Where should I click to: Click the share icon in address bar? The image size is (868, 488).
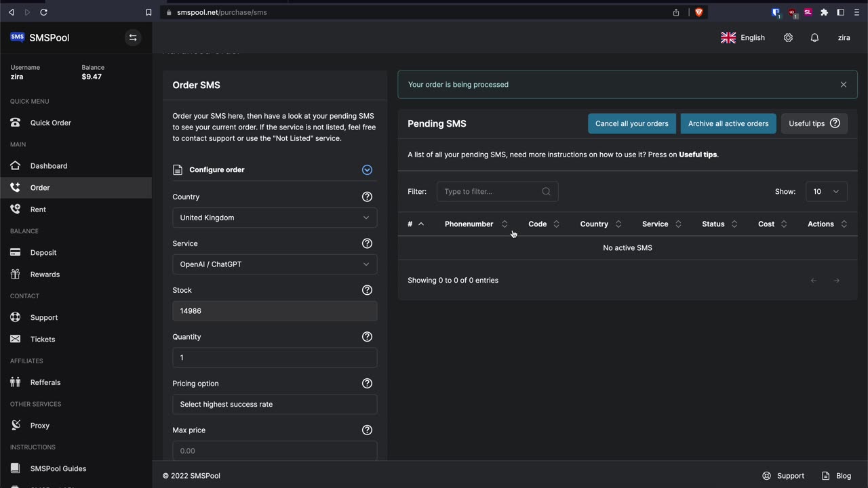pos(676,12)
